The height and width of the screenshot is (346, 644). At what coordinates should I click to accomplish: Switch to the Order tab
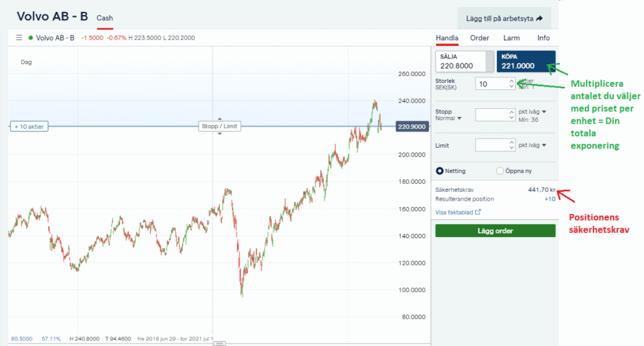pyautogui.click(x=479, y=38)
